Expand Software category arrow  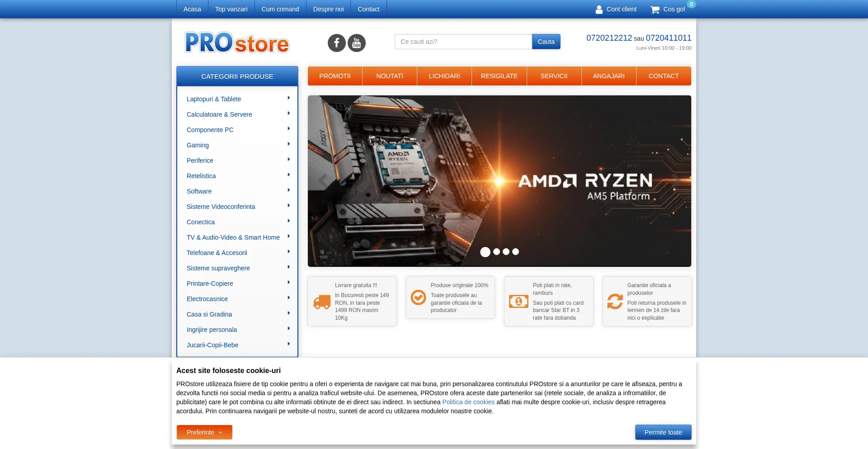[288, 190]
